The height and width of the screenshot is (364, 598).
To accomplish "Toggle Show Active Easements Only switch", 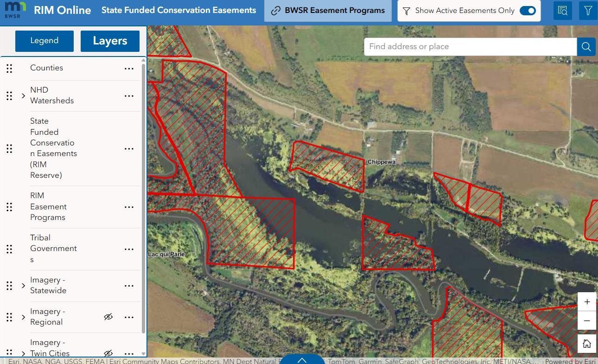I will tap(528, 11).
